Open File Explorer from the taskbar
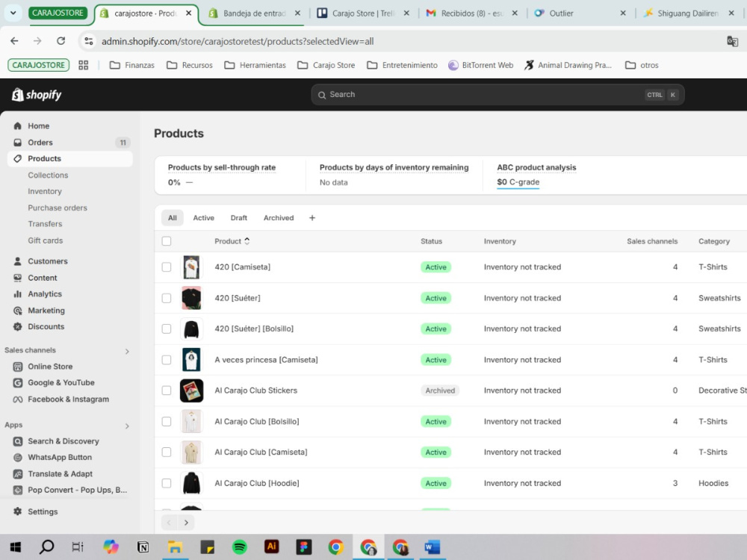 point(175,547)
